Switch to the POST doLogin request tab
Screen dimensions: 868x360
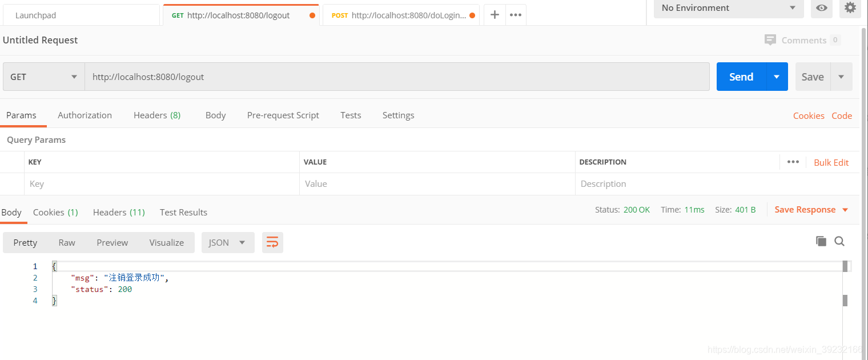click(x=400, y=15)
